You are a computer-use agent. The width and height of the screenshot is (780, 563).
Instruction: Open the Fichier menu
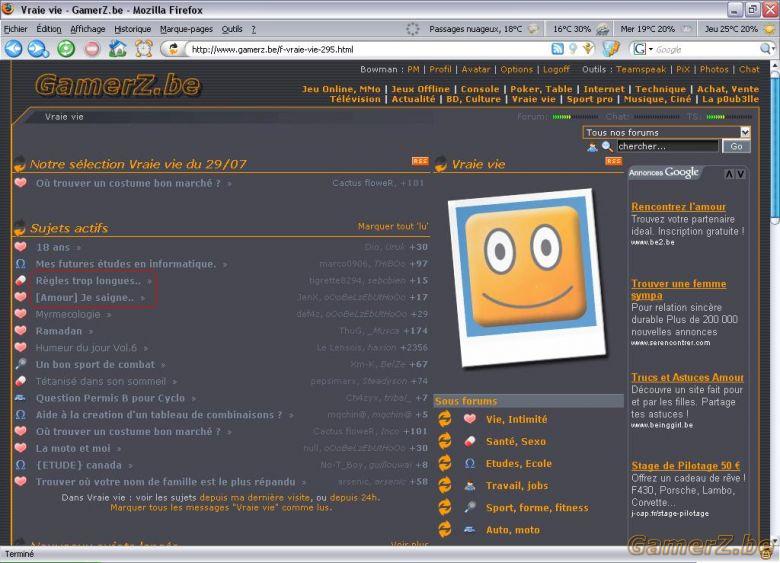tap(15, 29)
